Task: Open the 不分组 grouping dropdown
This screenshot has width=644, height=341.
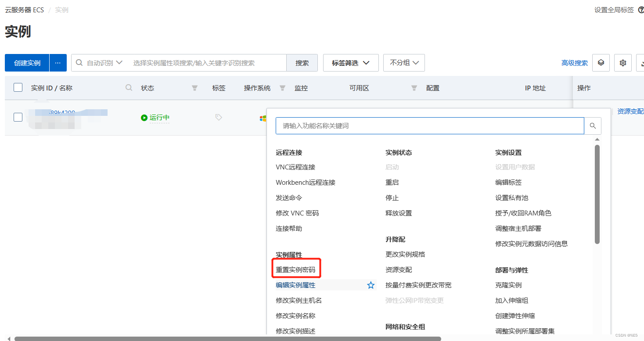Action: 404,63
